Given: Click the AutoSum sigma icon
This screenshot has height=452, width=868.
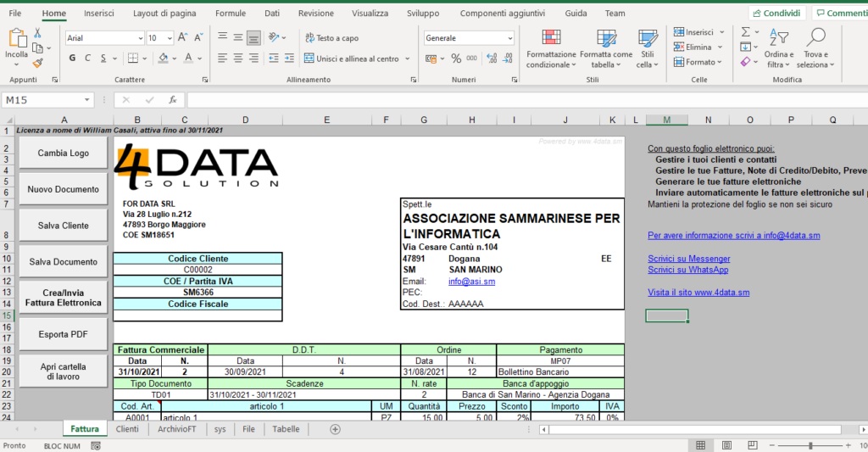Looking at the screenshot, I should 746,32.
